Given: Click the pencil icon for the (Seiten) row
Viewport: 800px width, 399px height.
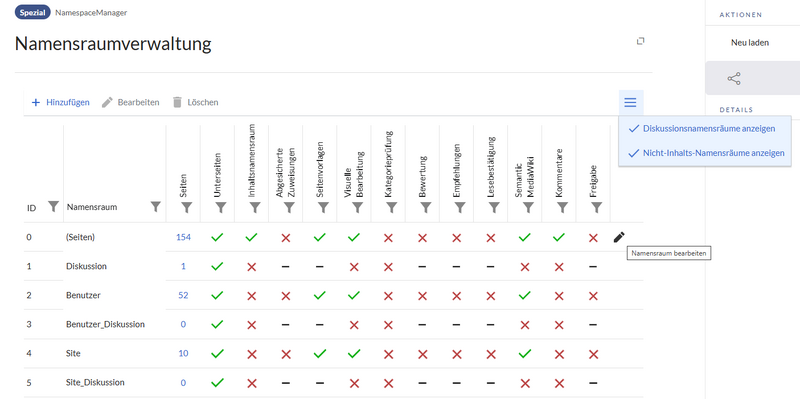Looking at the screenshot, I should 619,237.
